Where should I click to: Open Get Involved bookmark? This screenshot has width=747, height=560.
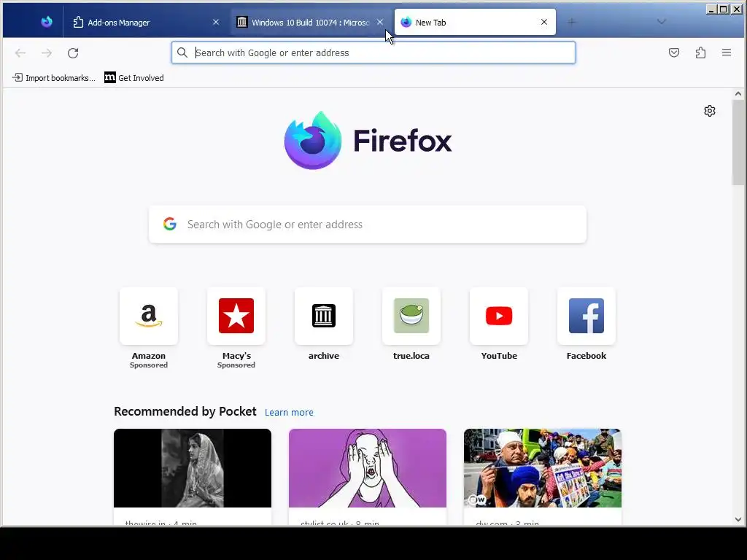point(134,77)
